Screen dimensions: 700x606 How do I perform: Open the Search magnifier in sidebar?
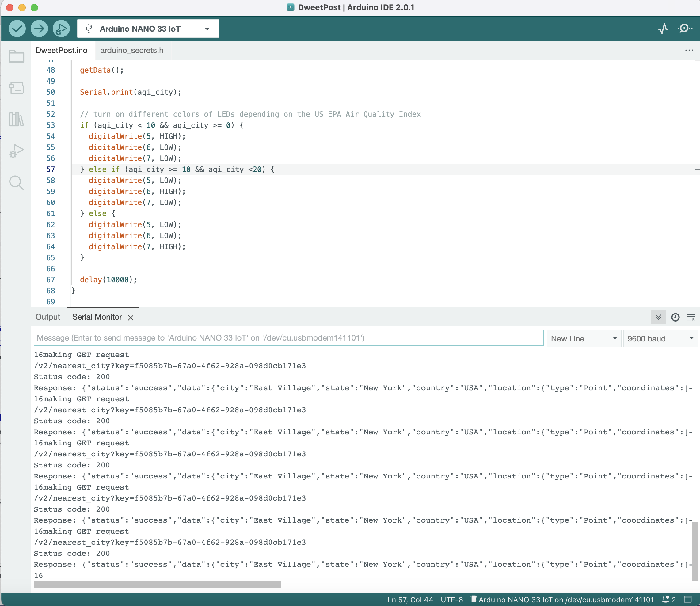(16, 183)
